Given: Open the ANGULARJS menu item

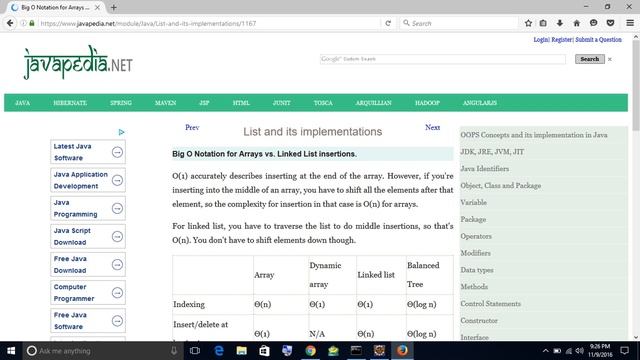Looking at the screenshot, I should [x=480, y=103].
